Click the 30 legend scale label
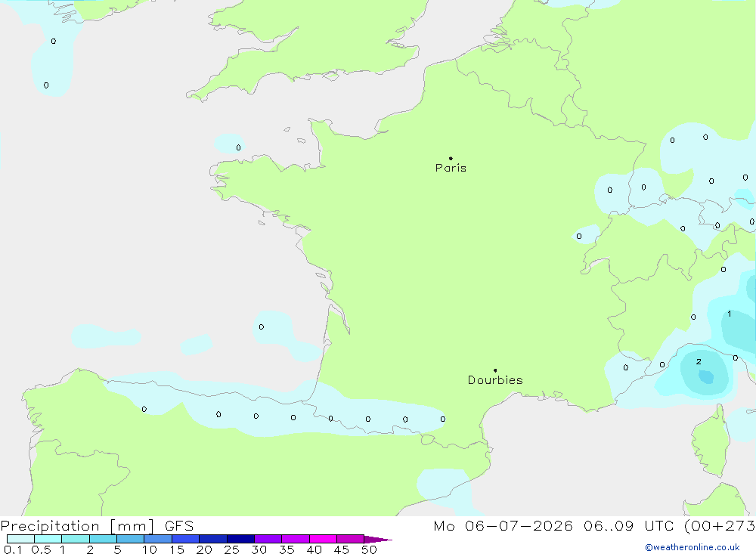The width and height of the screenshot is (756, 554). point(259,549)
